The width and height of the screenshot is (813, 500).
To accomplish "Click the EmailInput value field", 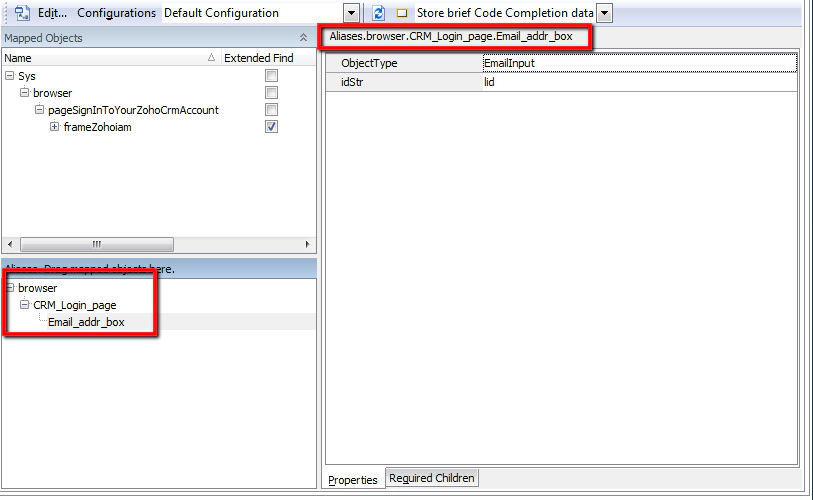I will click(639, 63).
